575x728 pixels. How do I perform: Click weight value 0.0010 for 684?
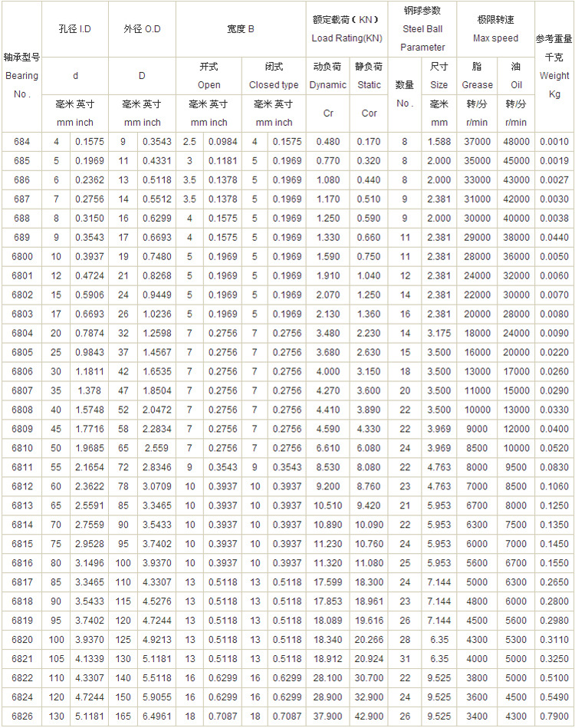click(x=554, y=142)
